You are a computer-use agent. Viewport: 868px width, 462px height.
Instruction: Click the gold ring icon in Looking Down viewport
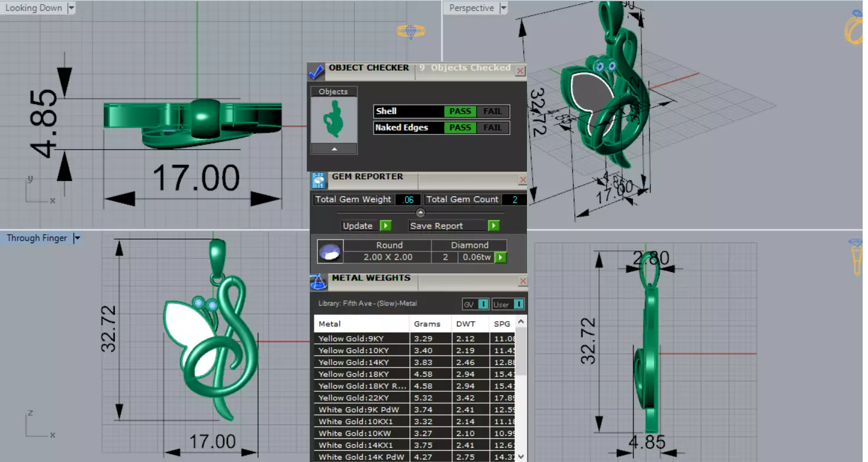coord(410,31)
